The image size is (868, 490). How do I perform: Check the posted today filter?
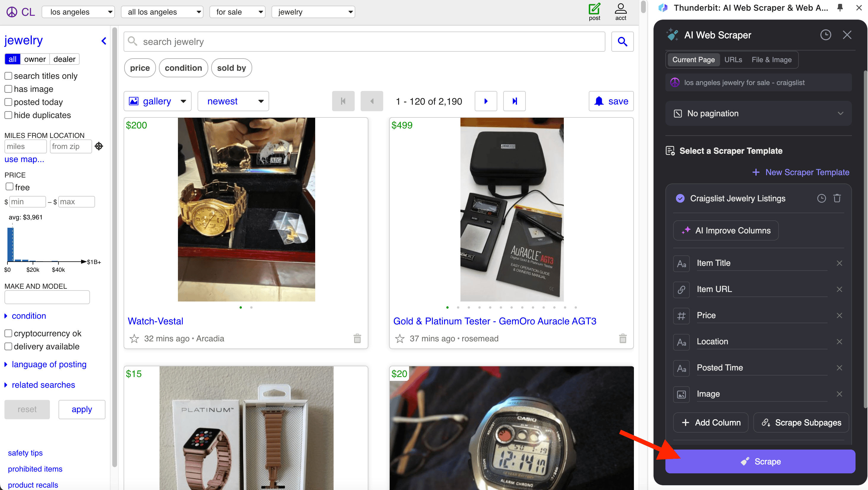[x=8, y=102]
